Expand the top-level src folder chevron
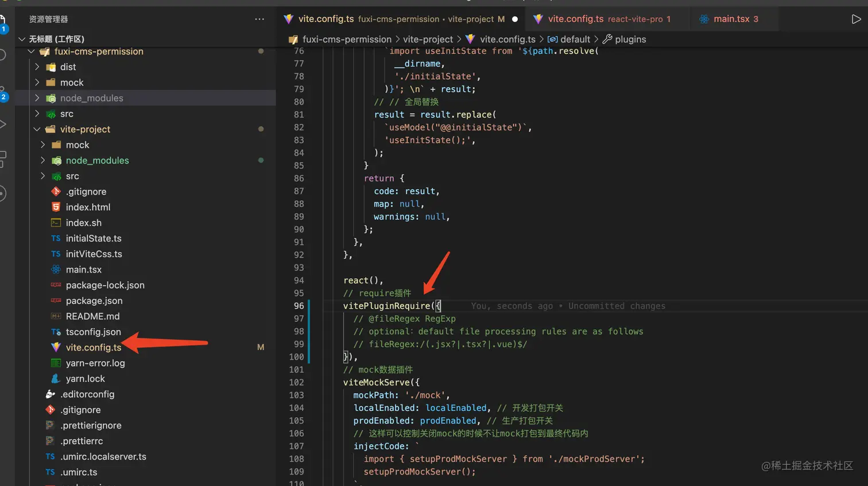Screen dimensions: 868x486 coord(37,114)
